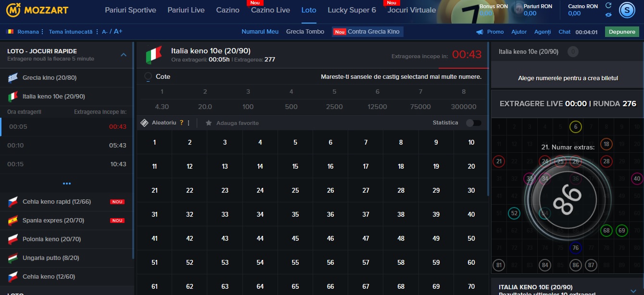Toggle the Statistica switch

click(x=473, y=123)
